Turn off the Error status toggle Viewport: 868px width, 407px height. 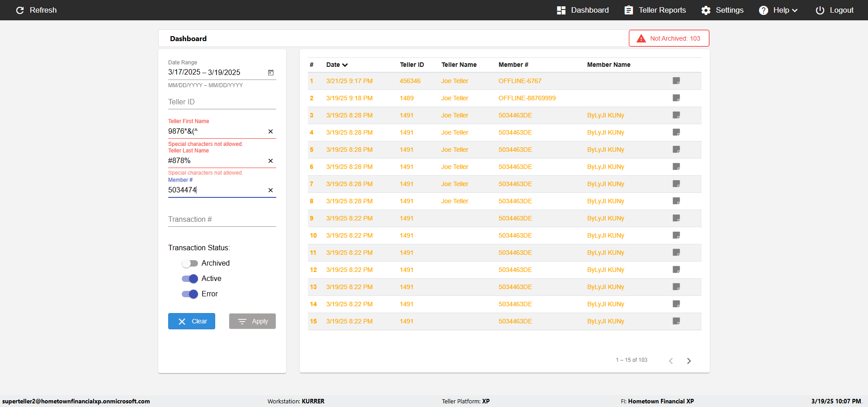click(x=190, y=294)
